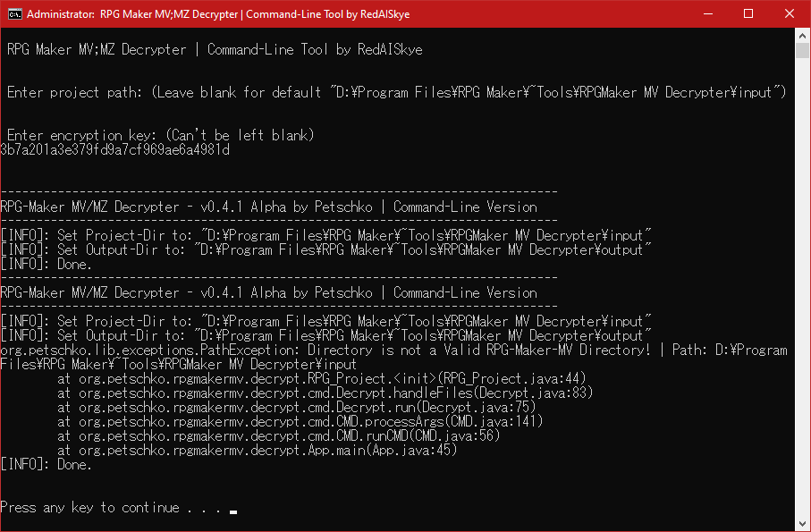Click the 'CMD.java:56' runCMD trace line

pos(279,435)
